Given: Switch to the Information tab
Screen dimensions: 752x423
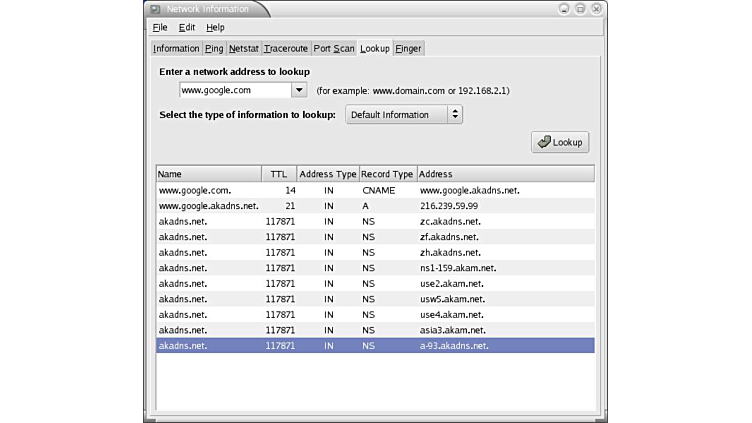Looking at the screenshot, I should point(176,48).
